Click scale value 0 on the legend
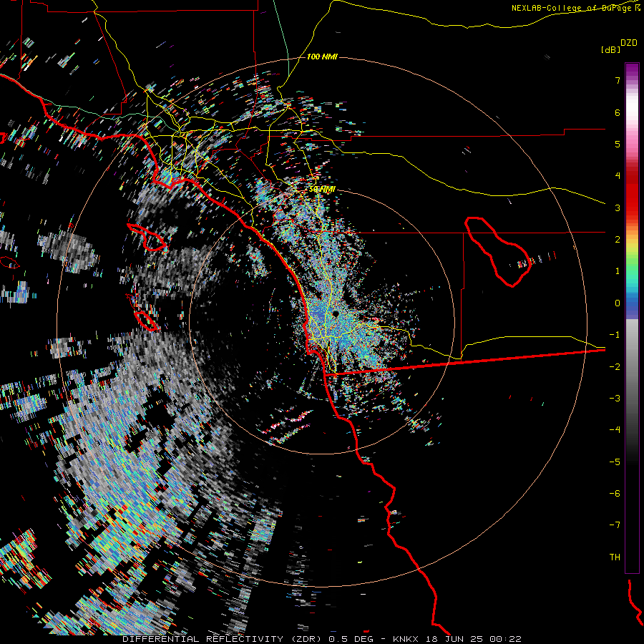 tap(618, 303)
